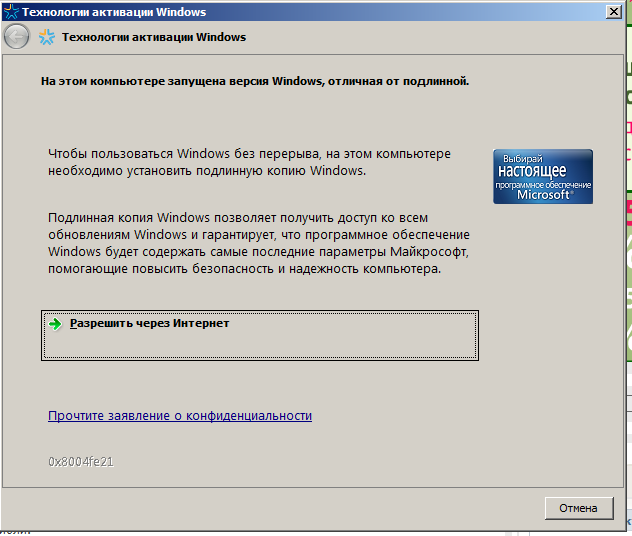Click the title bar's window system icon

[x=10, y=12]
